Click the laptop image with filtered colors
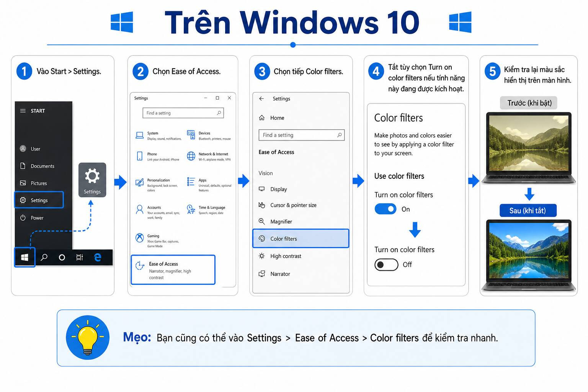The image size is (588, 392). 529,148
